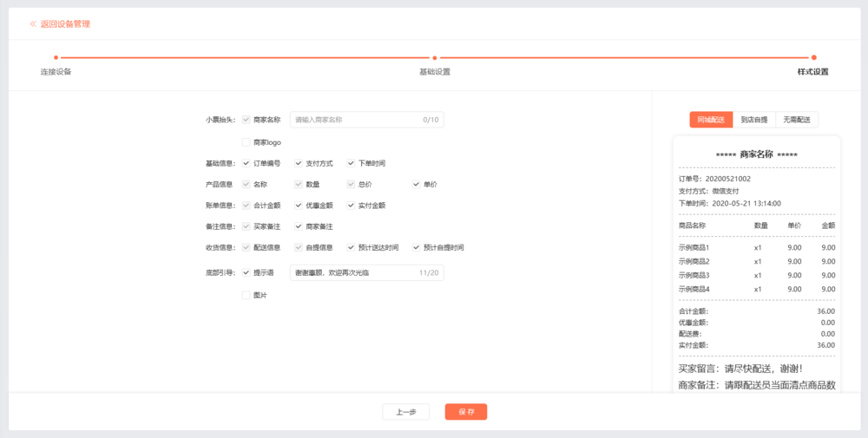This screenshot has width=868, height=438.
Task: Toggle the 支付方式 checkbox
Action: tap(299, 163)
